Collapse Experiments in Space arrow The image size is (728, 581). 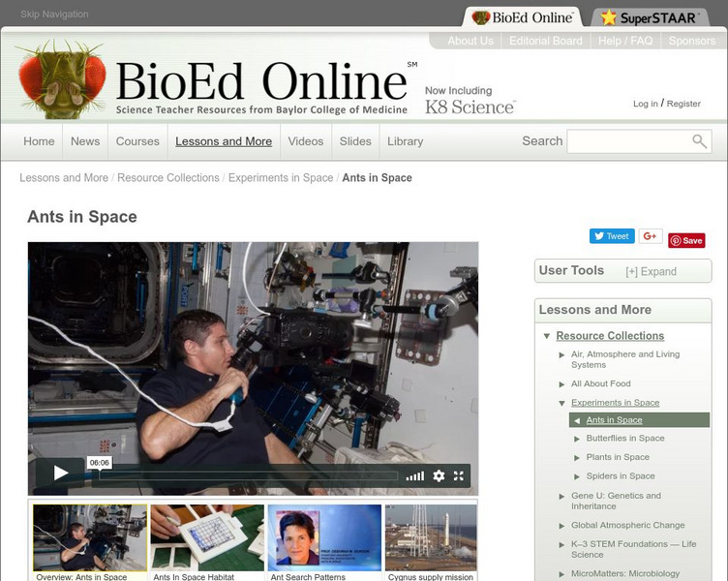click(561, 403)
